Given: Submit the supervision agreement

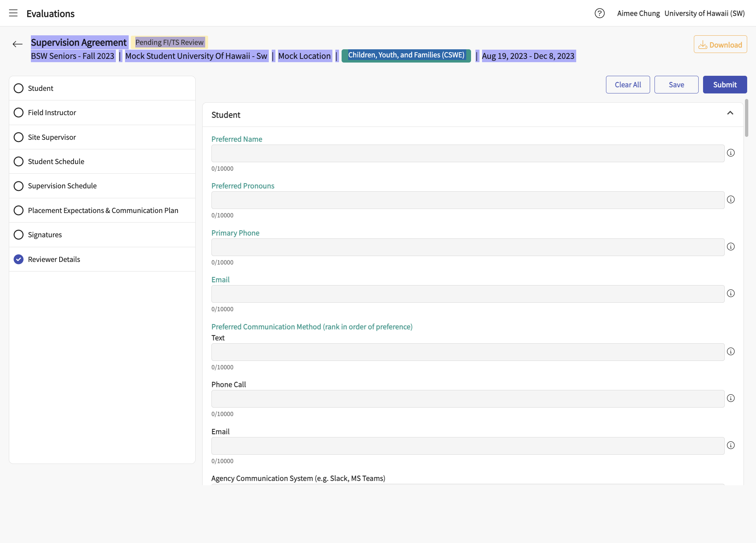Looking at the screenshot, I should 725,85.
